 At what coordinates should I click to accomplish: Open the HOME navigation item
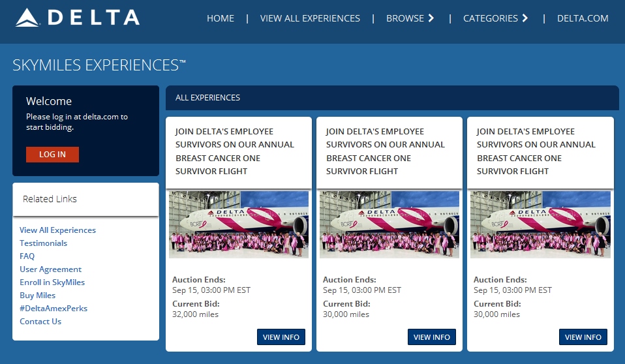click(x=221, y=18)
